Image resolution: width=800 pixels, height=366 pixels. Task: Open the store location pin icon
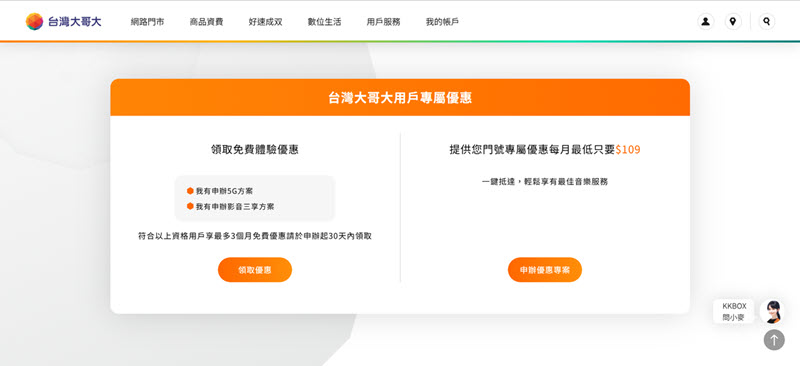[x=733, y=21]
